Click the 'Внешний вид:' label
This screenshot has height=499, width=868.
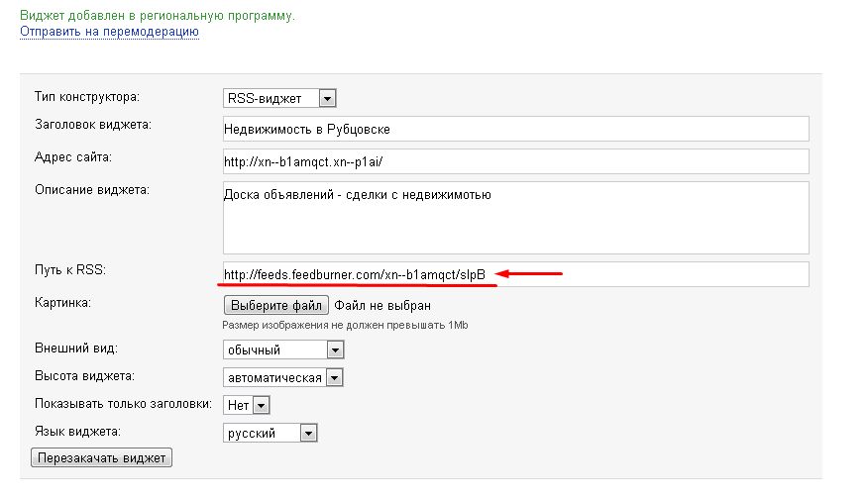point(76,348)
